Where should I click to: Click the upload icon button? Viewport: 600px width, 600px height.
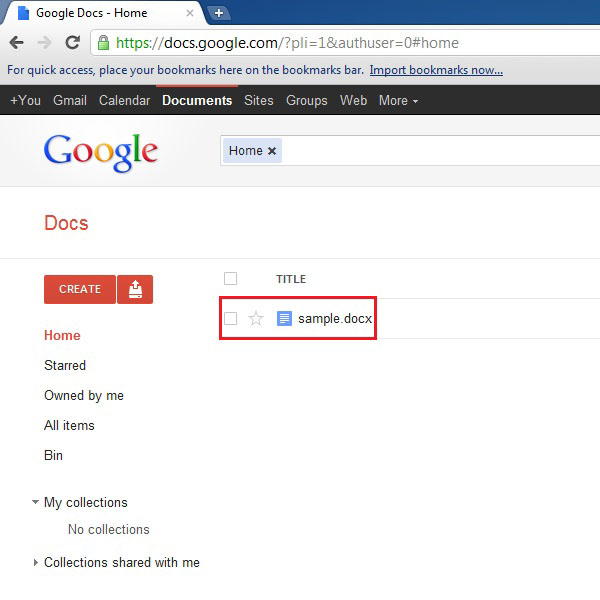135,289
